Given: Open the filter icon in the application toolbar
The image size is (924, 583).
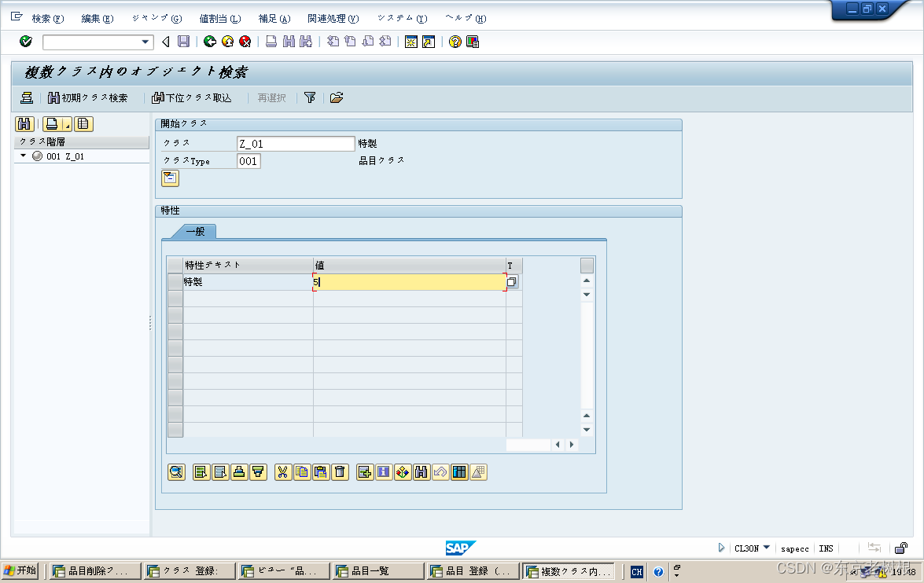Looking at the screenshot, I should [x=310, y=97].
